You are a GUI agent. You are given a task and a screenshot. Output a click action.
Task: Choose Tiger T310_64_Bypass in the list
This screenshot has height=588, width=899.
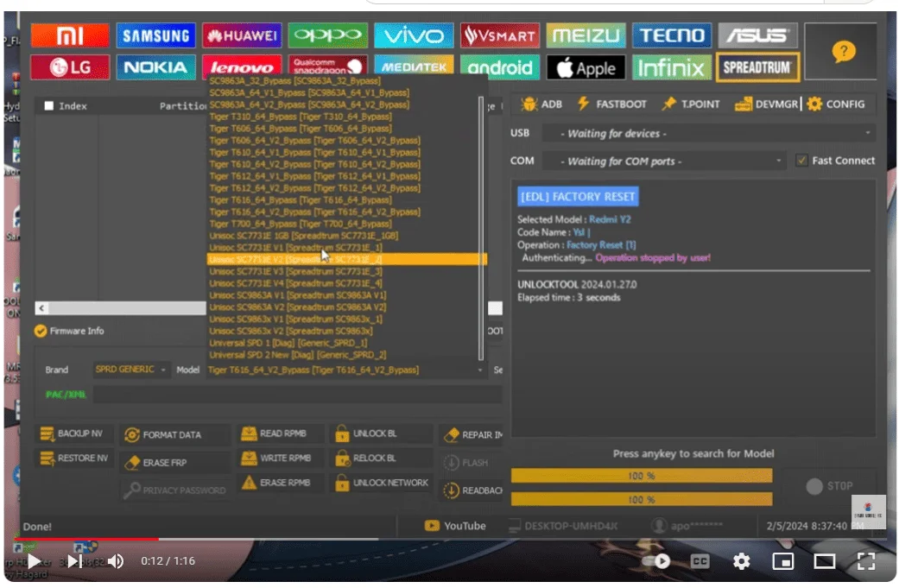click(x=301, y=117)
